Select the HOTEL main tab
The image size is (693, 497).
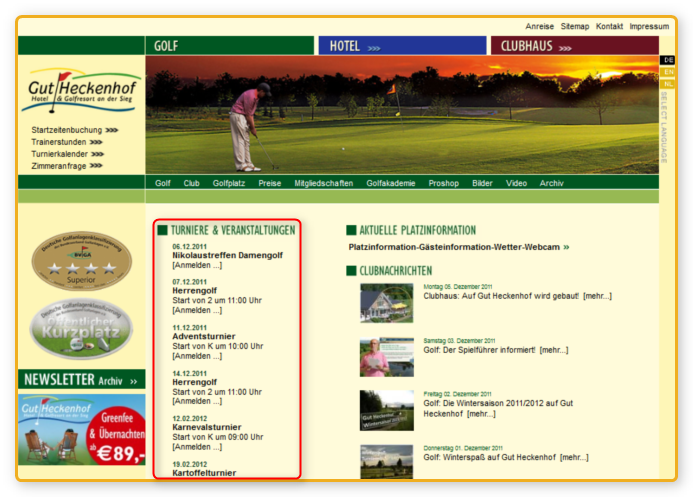(402, 46)
